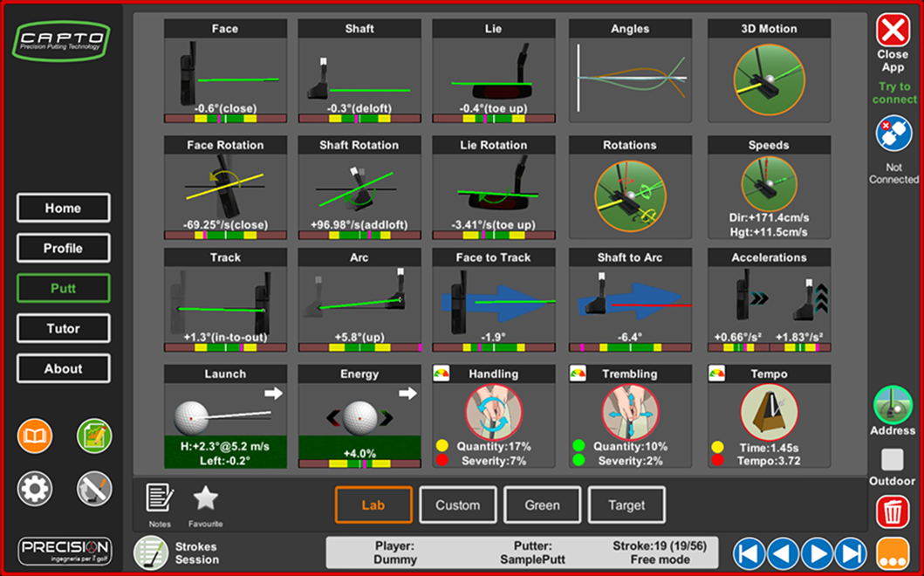Expand Launch panel with arrow
Screen dimensions: 924x576
tap(273, 394)
